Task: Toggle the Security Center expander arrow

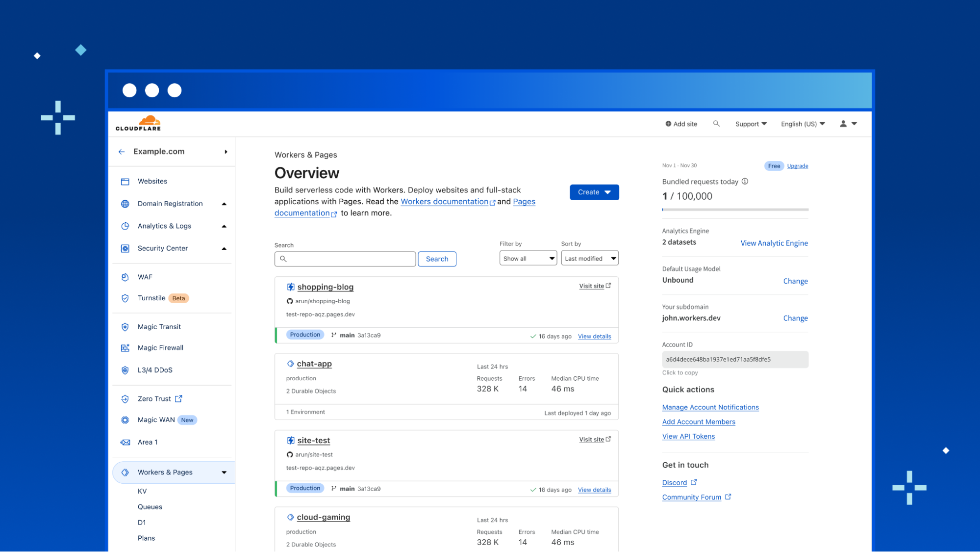Action: point(224,249)
